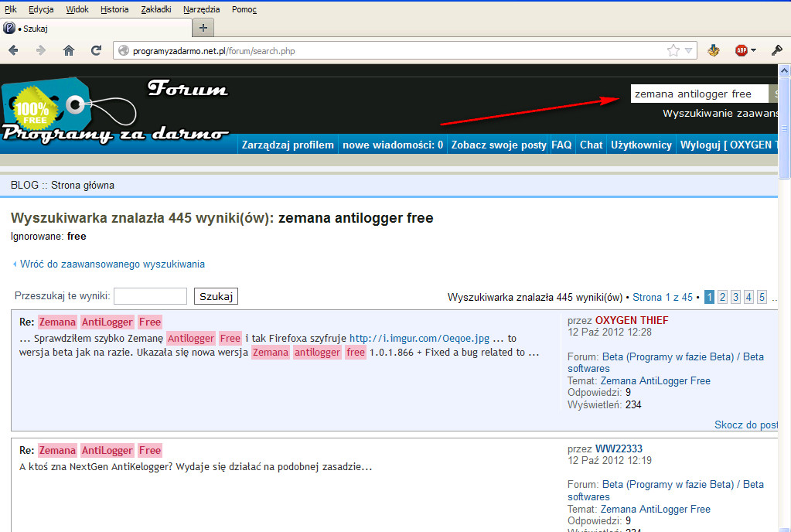
Task: Open second result title Re: Zemana AntiLogger Free
Action: pyautogui.click(x=90, y=450)
